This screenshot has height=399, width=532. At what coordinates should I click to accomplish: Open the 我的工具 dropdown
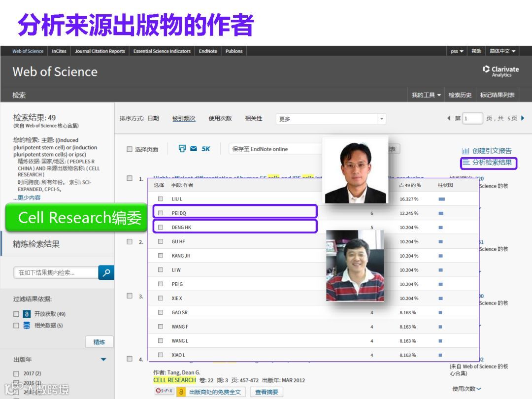pos(426,95)
